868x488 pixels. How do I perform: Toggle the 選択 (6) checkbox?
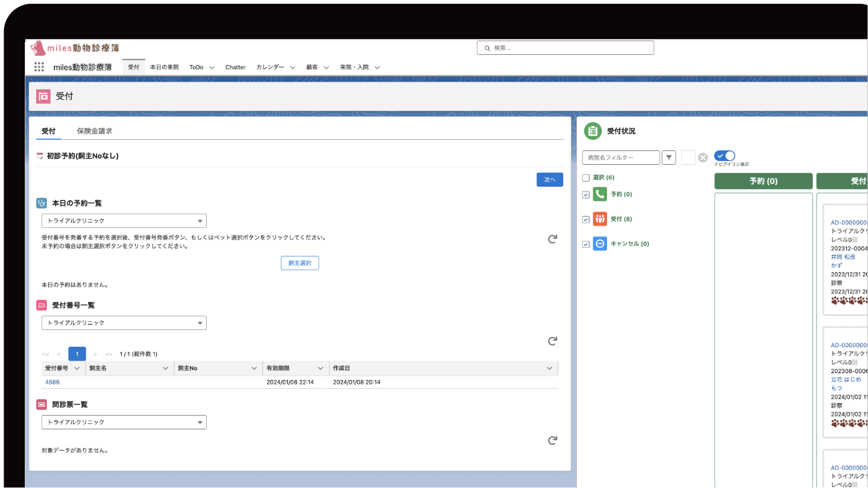tap(586, 178)
